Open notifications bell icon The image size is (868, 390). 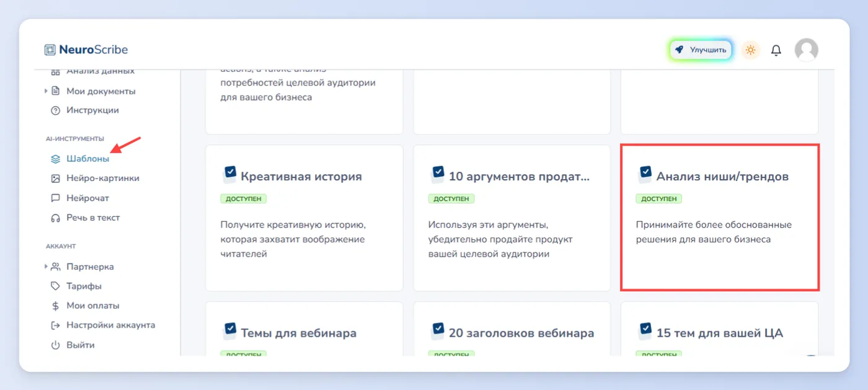(x=776, y=50)
